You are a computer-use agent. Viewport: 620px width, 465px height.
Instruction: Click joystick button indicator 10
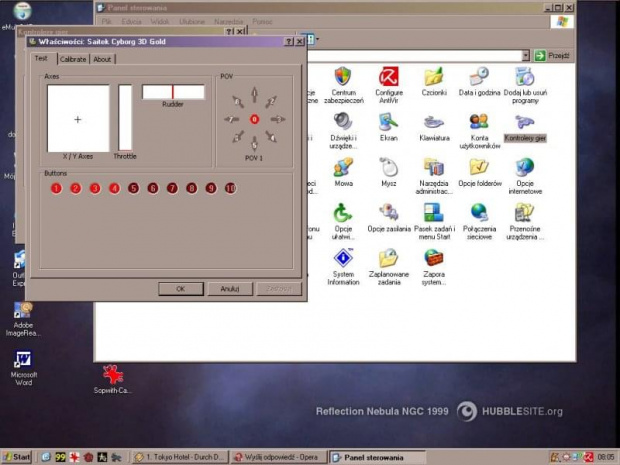pos(230,188)
